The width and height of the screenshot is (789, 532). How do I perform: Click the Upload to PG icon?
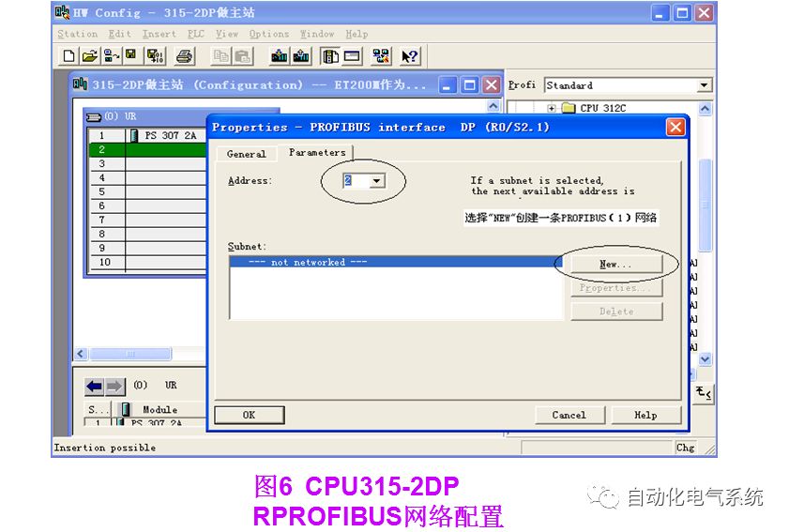point(301,56)
